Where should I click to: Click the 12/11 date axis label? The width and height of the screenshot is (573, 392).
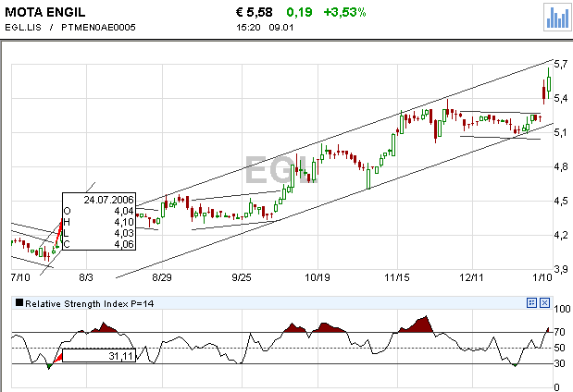click(471, 277)
